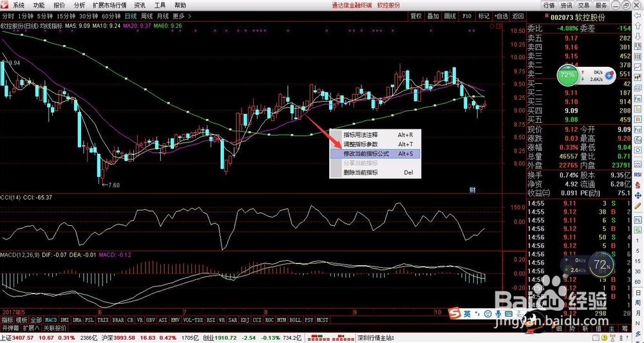This screenshot has height=343, width=644.
Task: Open the 资讯 menu in menu bar
Action: click(x=140, y=5)
